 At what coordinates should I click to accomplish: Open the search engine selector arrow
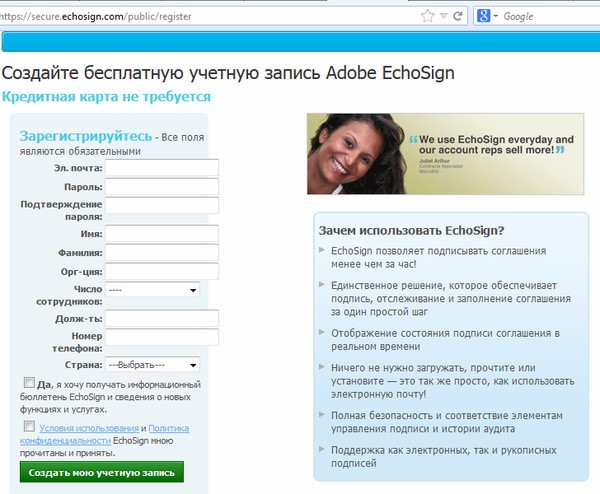(x=496, y=16)
